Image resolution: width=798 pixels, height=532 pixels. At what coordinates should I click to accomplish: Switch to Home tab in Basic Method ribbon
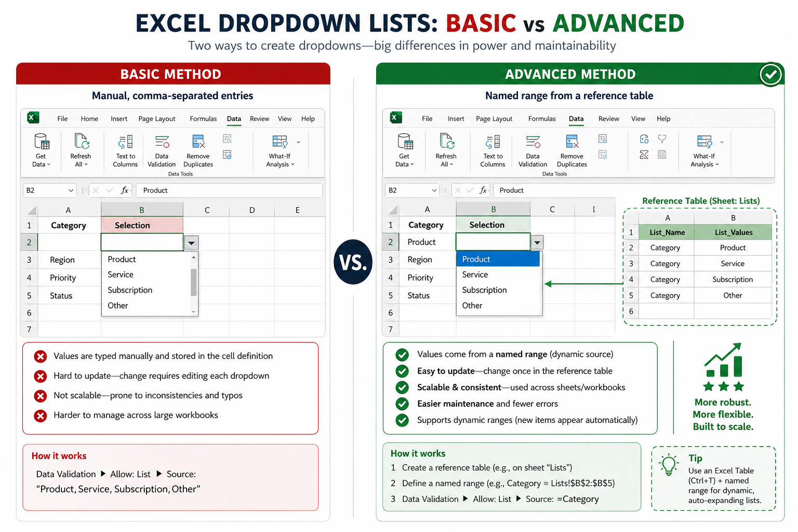89,118
